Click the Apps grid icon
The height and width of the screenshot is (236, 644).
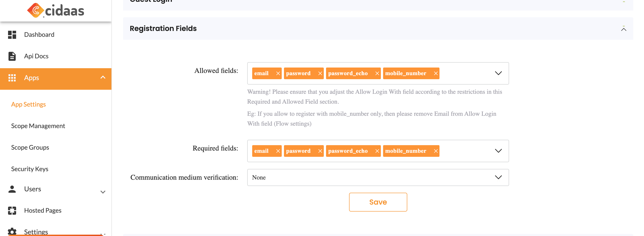12,78
